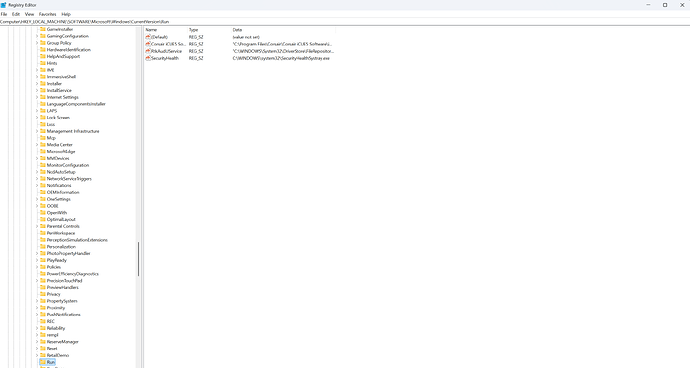This screenshot has height=368, width=690.
Task: Click the folder icon of Mcp key
Action: 43,138
